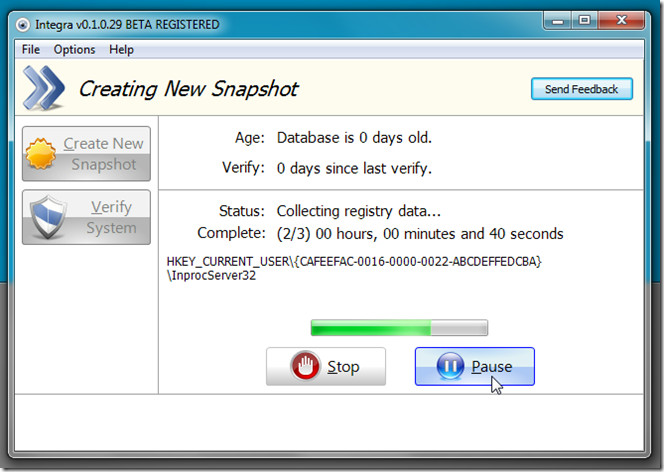Click the "\InprocServer32" registry key line
This screenshot has width=664, height=472.
click(211, 276)
